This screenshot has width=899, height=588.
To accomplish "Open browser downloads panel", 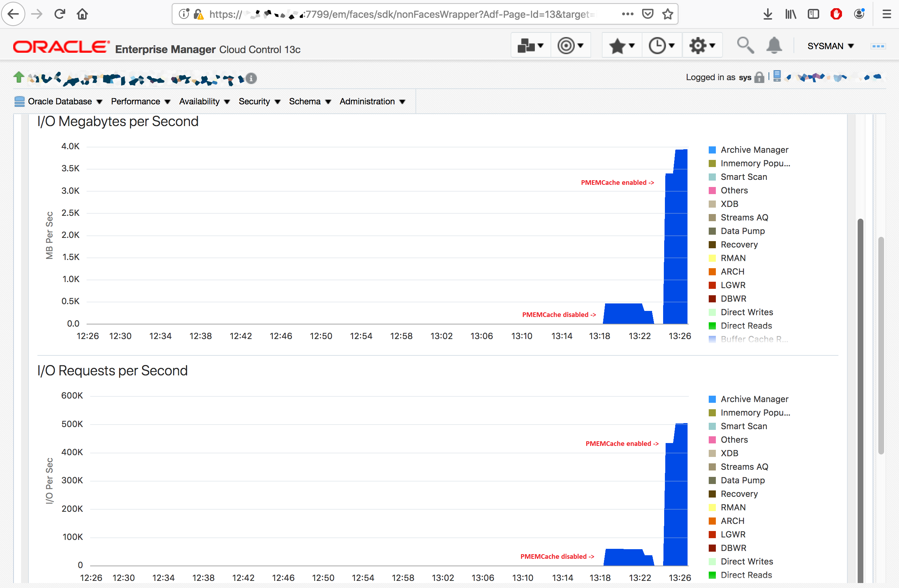I will 768,14.
